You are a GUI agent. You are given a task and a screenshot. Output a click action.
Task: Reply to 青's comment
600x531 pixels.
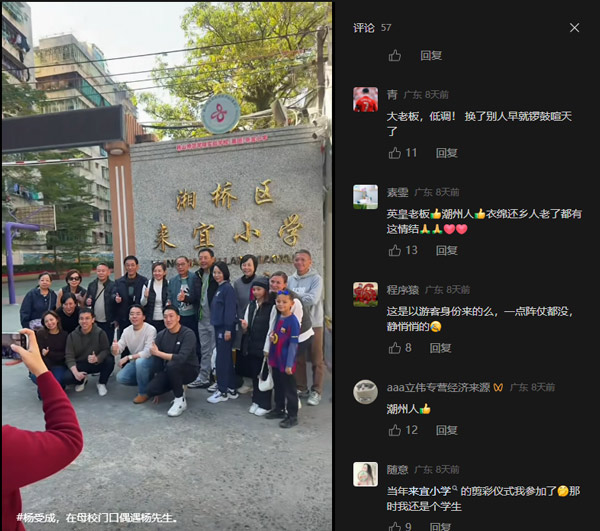tap(447, 153)
